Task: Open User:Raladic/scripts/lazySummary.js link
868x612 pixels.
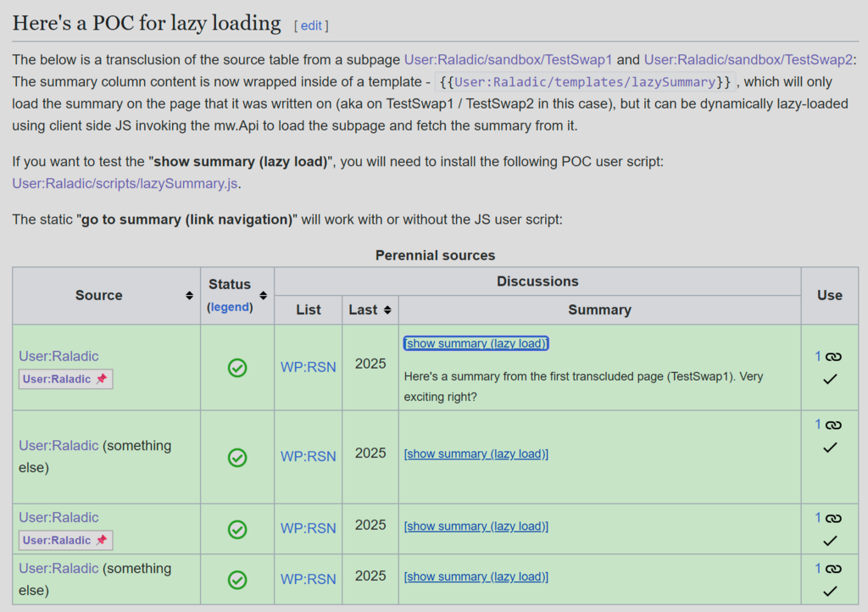Action: [125, 183]
